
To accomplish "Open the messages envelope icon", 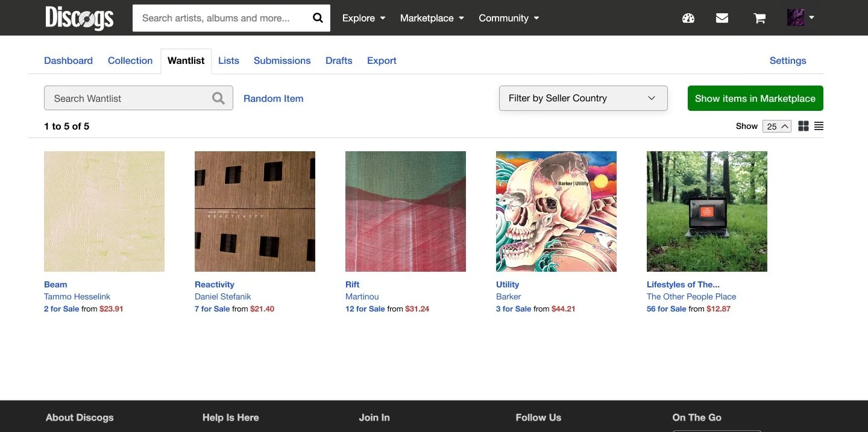I will click(722, 18).
